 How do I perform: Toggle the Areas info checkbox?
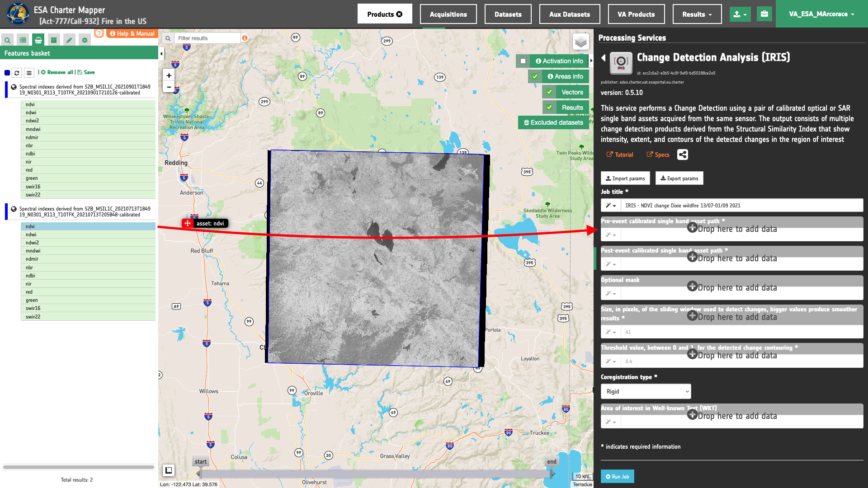(x=535, y=76)
